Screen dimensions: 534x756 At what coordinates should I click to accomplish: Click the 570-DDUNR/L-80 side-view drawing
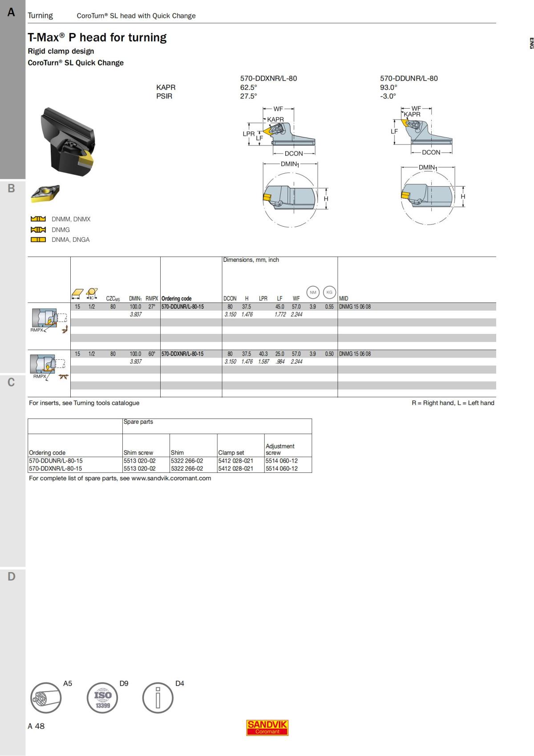coord(421,130)
